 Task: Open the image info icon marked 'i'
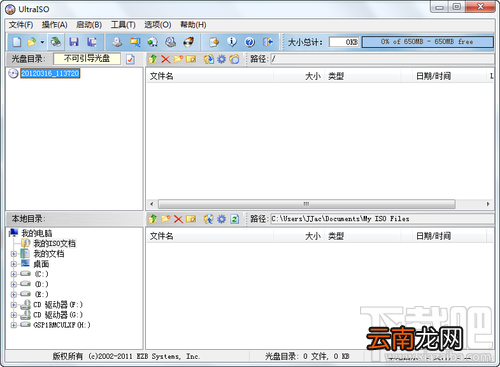(232, 42)
